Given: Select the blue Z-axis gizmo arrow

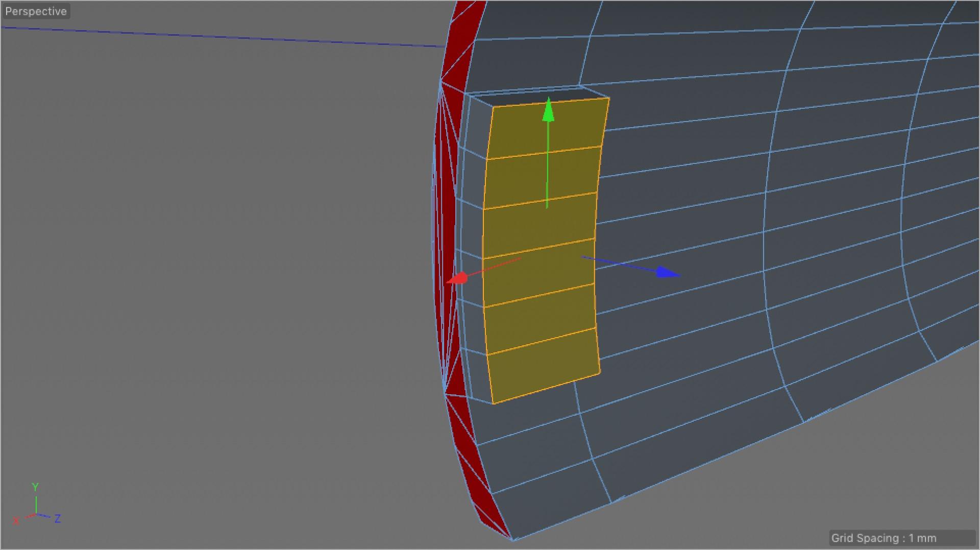Looking at the screenshot, I should (667, 272).
